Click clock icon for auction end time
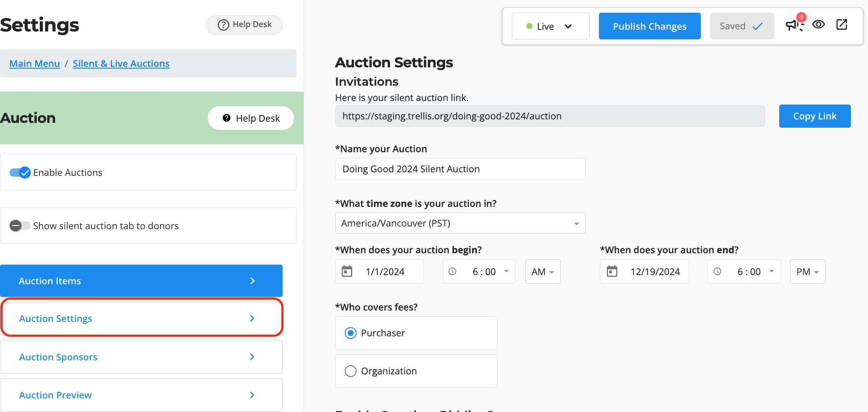868x412 pixels. point(717,272)
